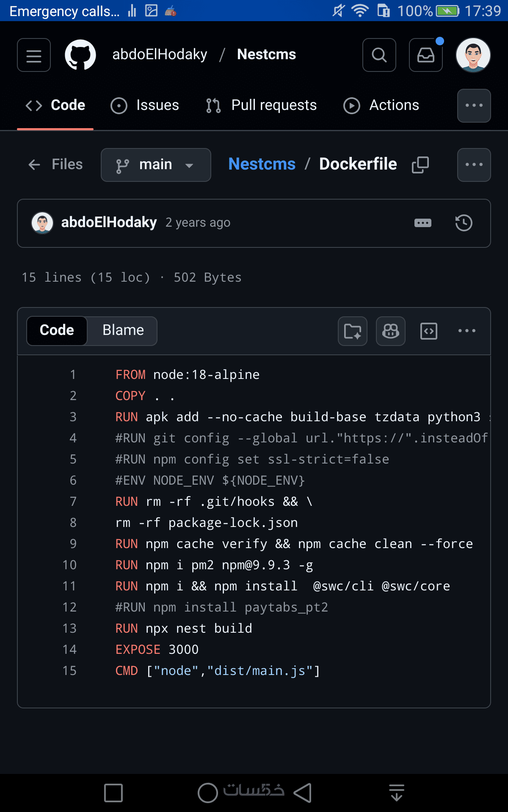Switch to the Code view toggle
This screenshot has height=812, width=508.
57,330
